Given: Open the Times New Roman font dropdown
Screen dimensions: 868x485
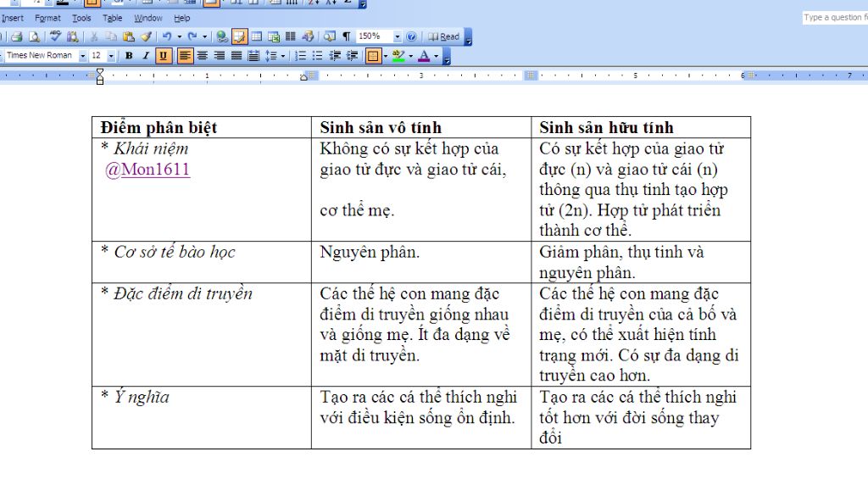Looking at the screenshot, I should [82, 56].
